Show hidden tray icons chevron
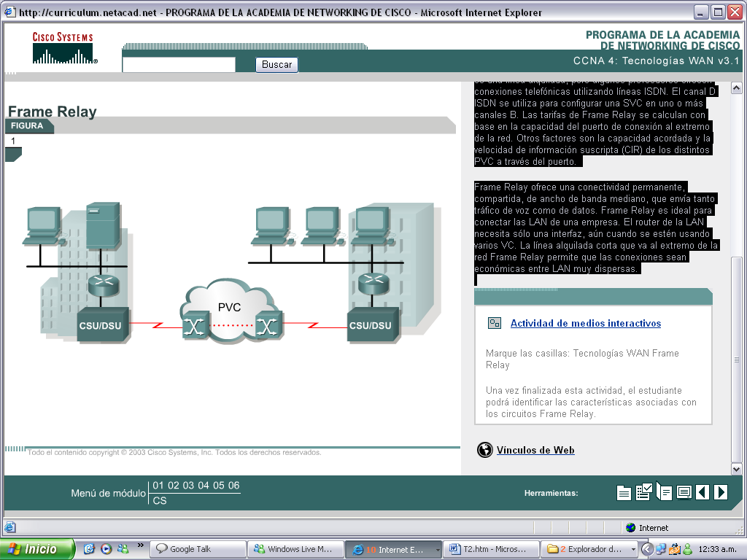 [646, 549]
